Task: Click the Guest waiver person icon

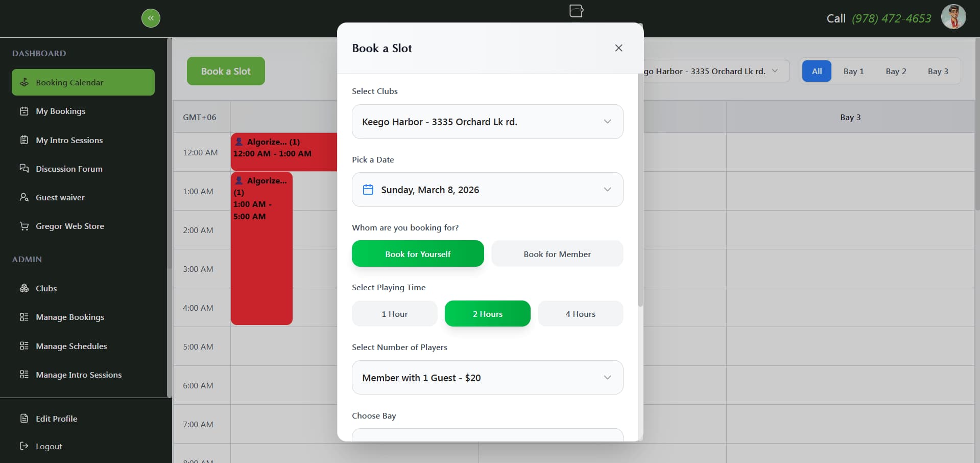Action: point(24,197)
